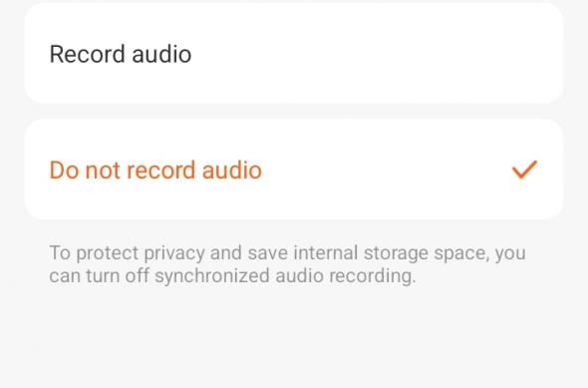Tap the Record audio label text
This screenshot has width=588, height=388.
pos(121,54)
